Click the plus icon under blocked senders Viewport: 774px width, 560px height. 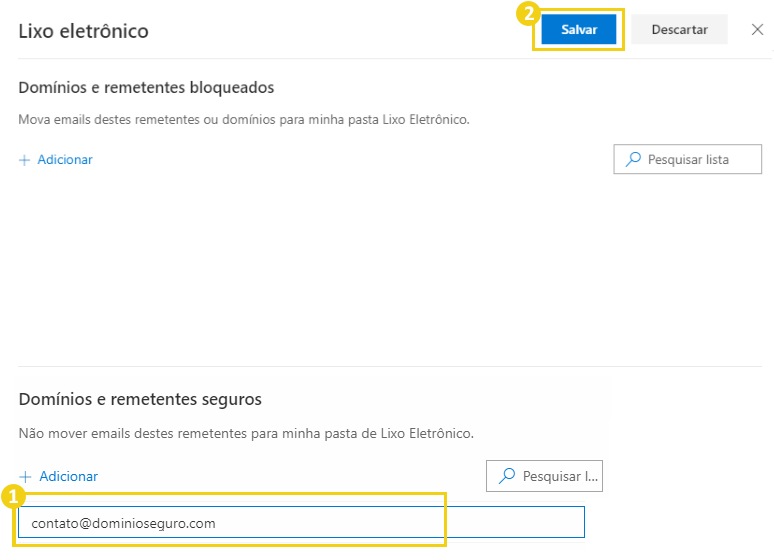point(24,160)
